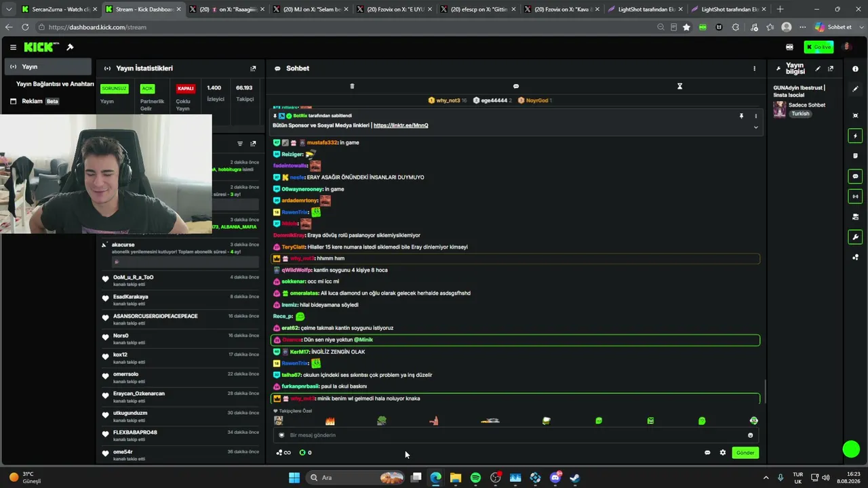Open the hamburger menu beside Kick logo
Viewport: 868px width, 488px height.
(x=13, y=47)
